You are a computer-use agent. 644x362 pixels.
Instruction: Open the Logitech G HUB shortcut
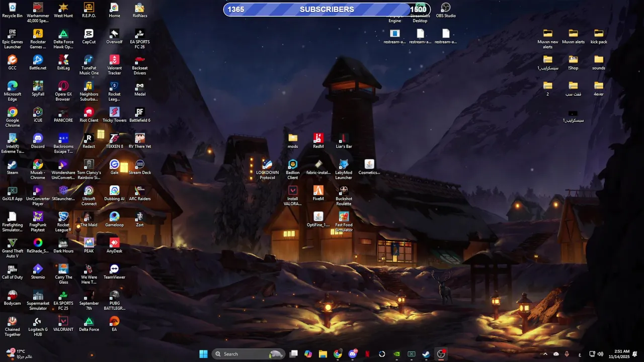38,326
